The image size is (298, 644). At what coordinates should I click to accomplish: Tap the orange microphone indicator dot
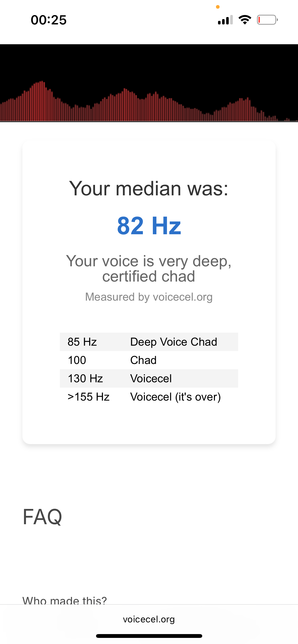[218, 7]
